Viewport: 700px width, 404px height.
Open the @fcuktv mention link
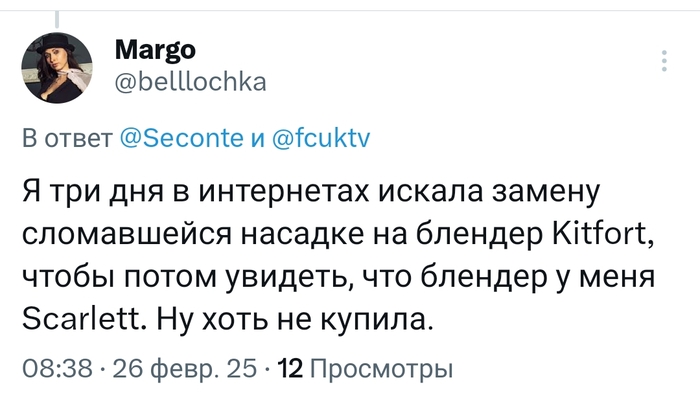click(x=322, y=140)
